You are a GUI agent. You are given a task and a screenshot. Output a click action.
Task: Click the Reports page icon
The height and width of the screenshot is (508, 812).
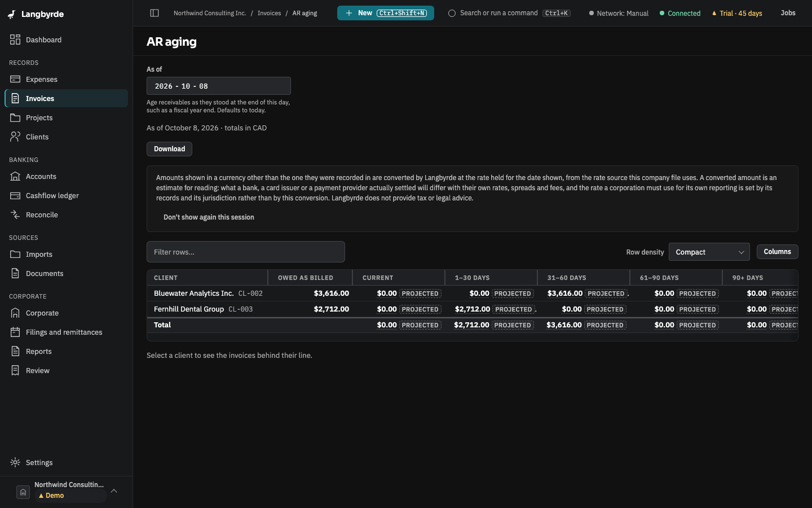(x=15, y=351)
